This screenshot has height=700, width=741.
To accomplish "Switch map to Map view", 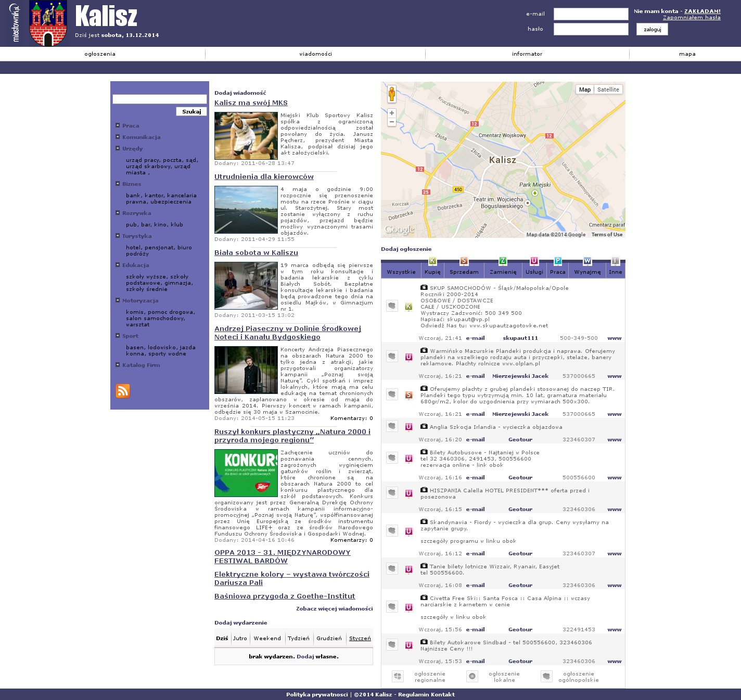I will (x=585, y=90).
